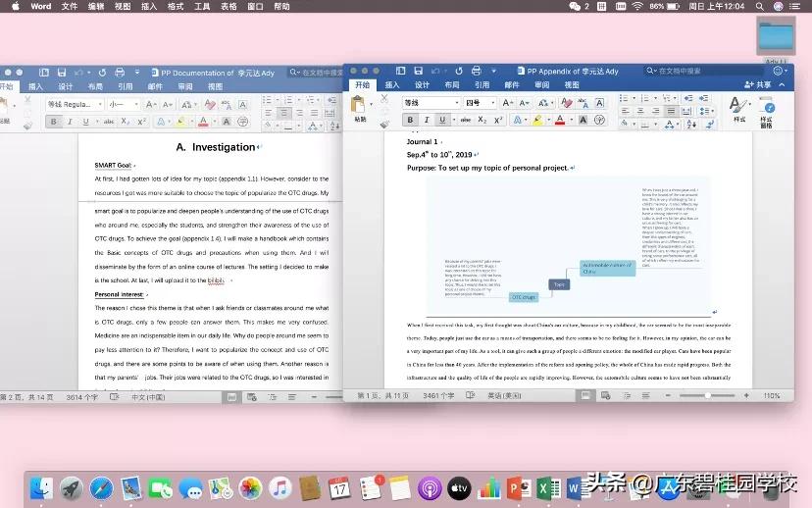
Task: Open 设计 tab in Appendix window
Action: [x=422, y=84]
